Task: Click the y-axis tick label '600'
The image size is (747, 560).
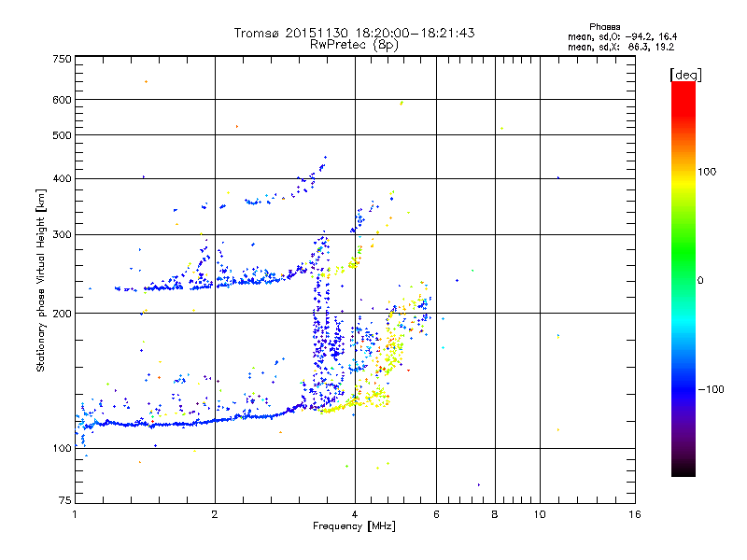Action: [62, 100]
